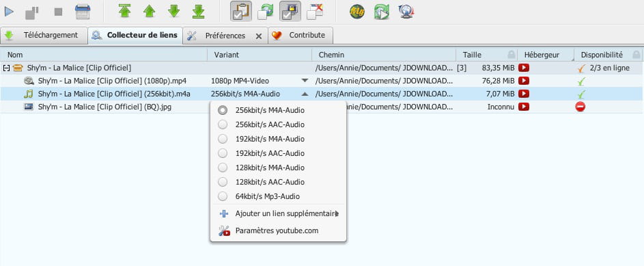The width and height of the screenshot is (644, 266).
Task: Toggle silent mode icon with red X
Action: 315,12
